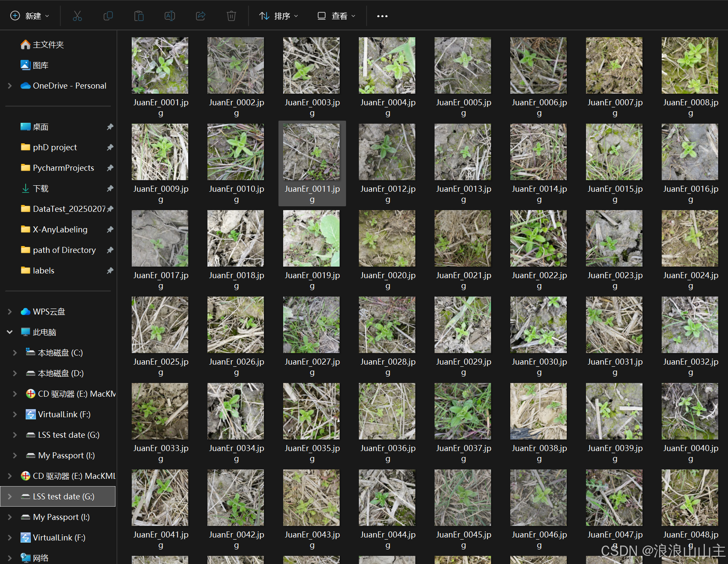The height and width of the screenshot is (564, 728).
Task: Click file name JuanEr_0016.jpg
Action: (x=690, y=194)
